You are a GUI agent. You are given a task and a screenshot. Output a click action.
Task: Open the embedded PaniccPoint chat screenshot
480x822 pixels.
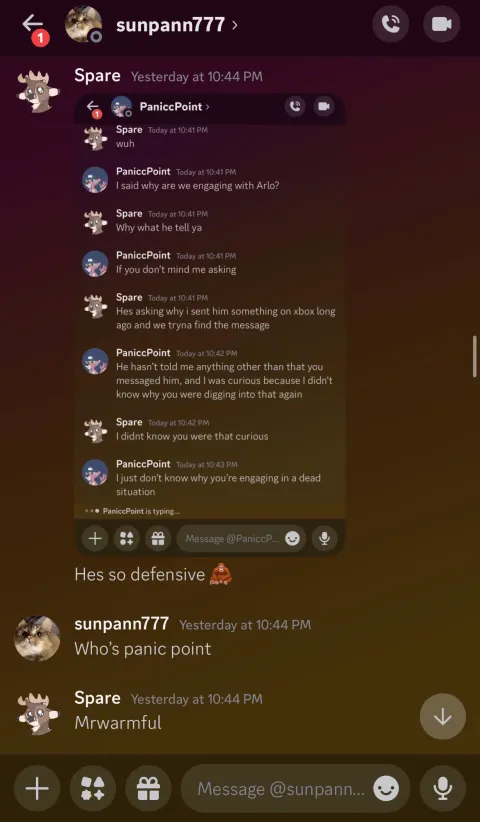tap(210, 325)
